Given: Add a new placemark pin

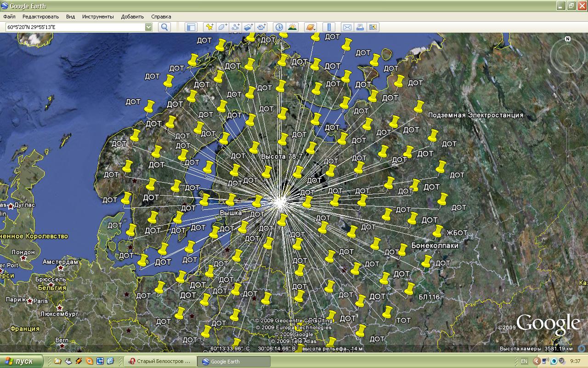Looking at the screenshot, I should point(209,27).
